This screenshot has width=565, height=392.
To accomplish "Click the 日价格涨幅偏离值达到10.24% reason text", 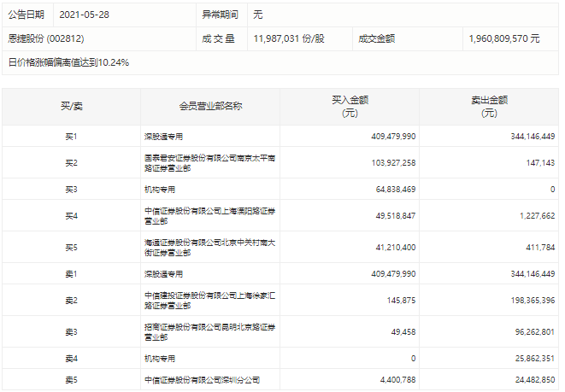I will click(68, 62).
